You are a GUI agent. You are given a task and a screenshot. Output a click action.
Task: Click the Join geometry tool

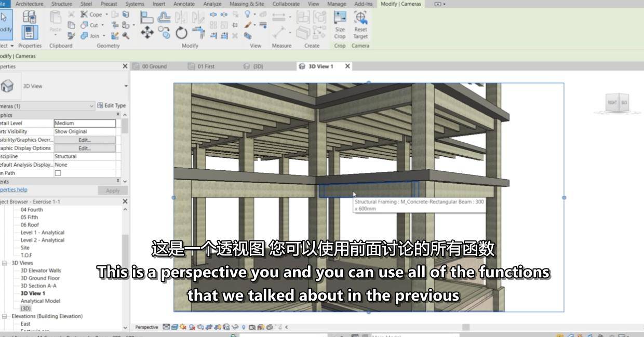pyautogui.click(x=90, y=36)
